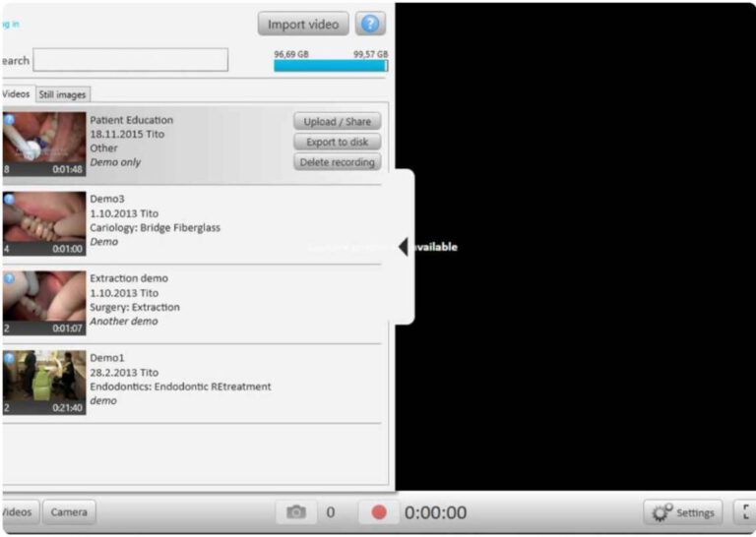The height and width of the screenshot is (537, 756).
Task: Switch to the Still images tab
Action: point(63,94)
